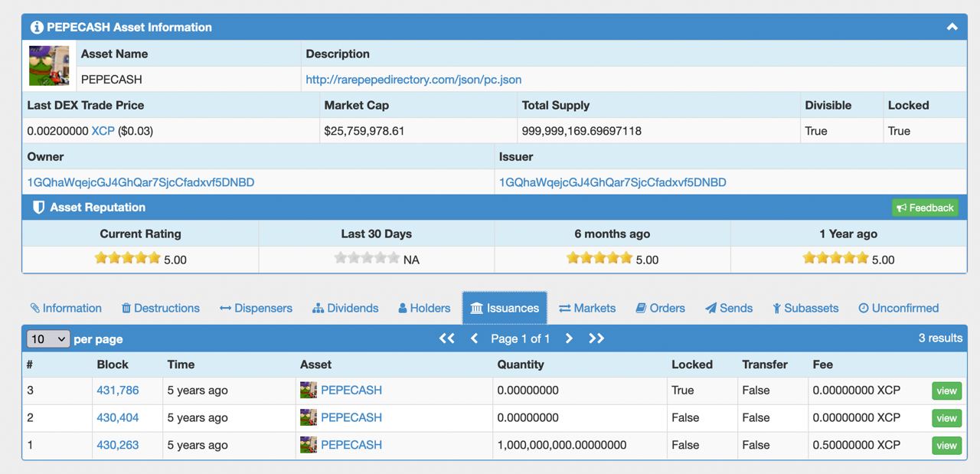Click the shield icon beside Asset Reputation
This screenshot has width=980, height=474.
38,208
